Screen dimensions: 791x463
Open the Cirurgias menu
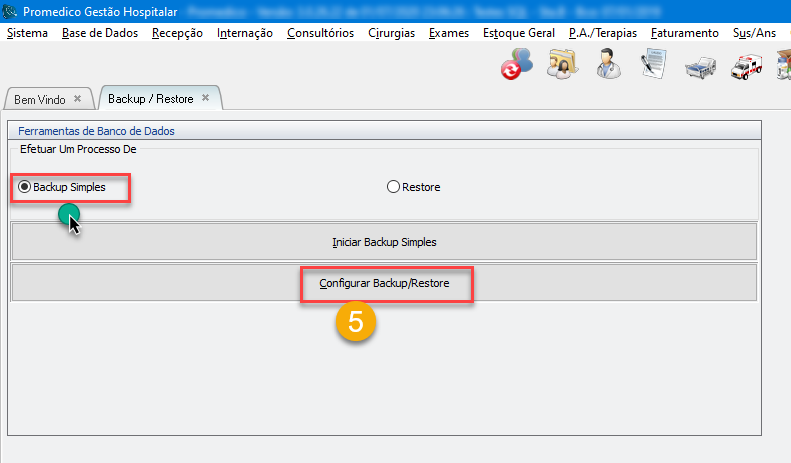[x=391, y=33]
